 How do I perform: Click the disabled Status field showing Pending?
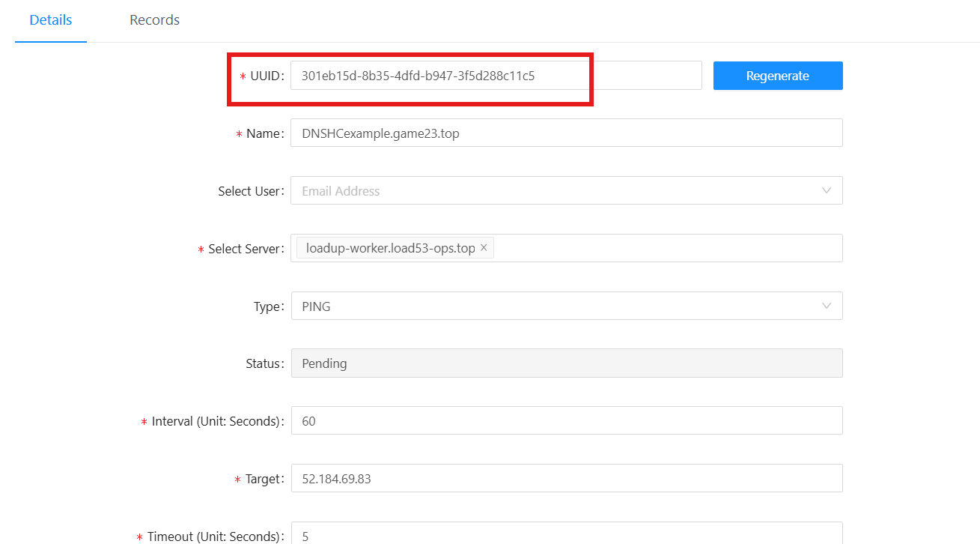click(x=566, y=363)
